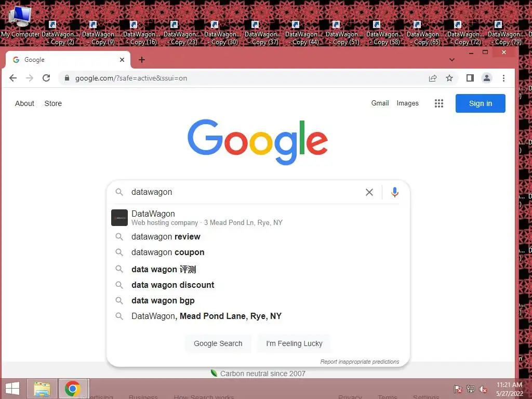Image resolution: width=532 pixels, height=399 pixels.
Task: Click the browser forward arrow
Action: click(x=30, y=78)
